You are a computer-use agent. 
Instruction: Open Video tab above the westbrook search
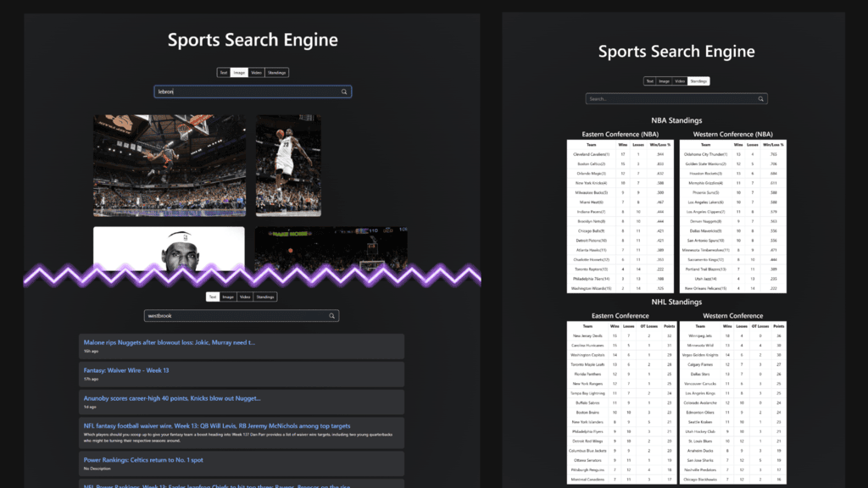[x=245, y=297]
